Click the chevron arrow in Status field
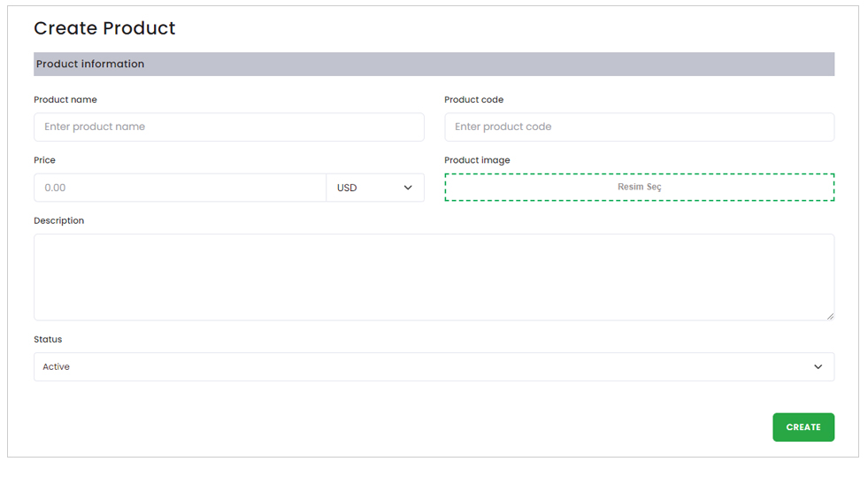This screenshot has height=477, width=868. 818,366
